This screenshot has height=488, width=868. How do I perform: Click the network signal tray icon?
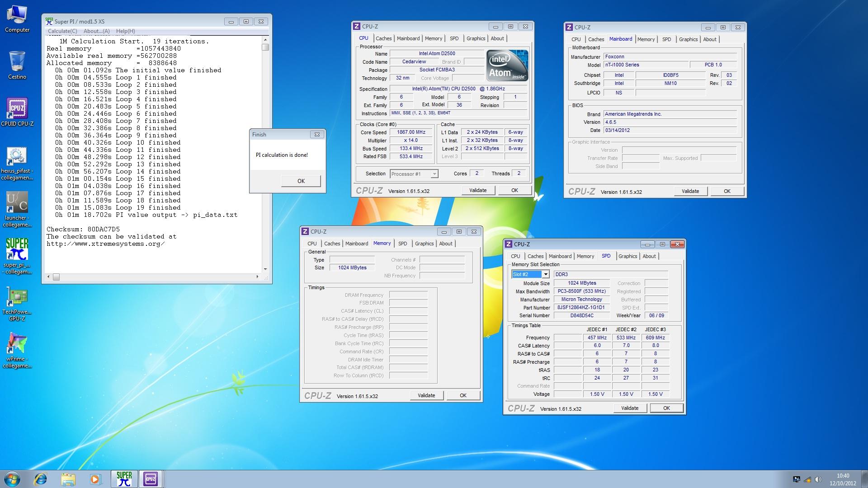click(807, 479)
